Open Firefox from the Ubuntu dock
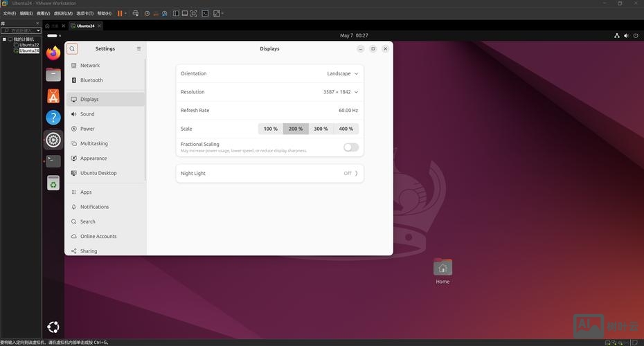644x346 pixels. click(x=53, y=53)
